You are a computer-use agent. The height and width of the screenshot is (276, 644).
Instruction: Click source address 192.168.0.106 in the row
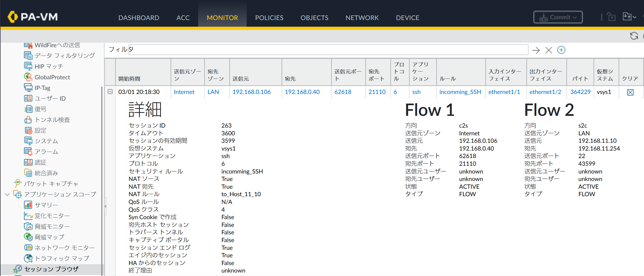[x=251, y=92]
